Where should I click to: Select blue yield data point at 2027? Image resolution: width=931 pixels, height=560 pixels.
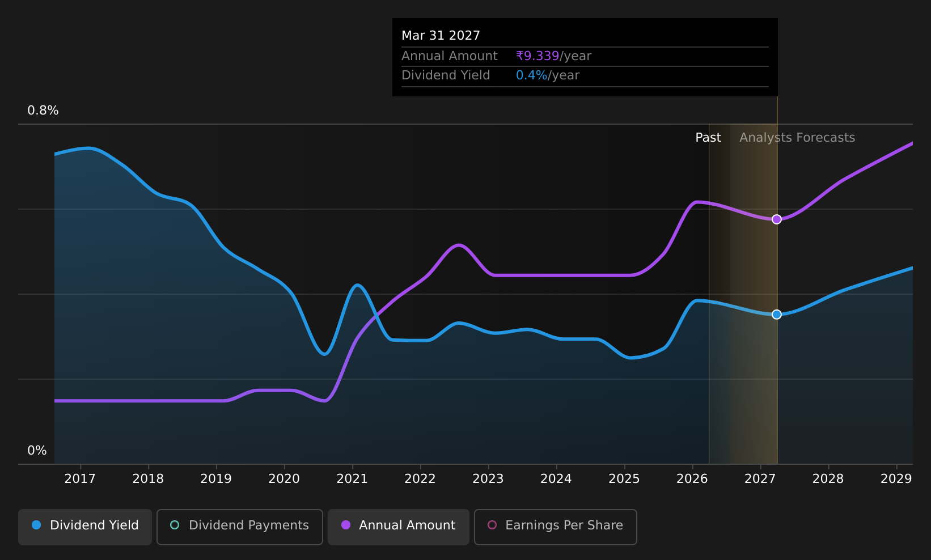(777, 315)
